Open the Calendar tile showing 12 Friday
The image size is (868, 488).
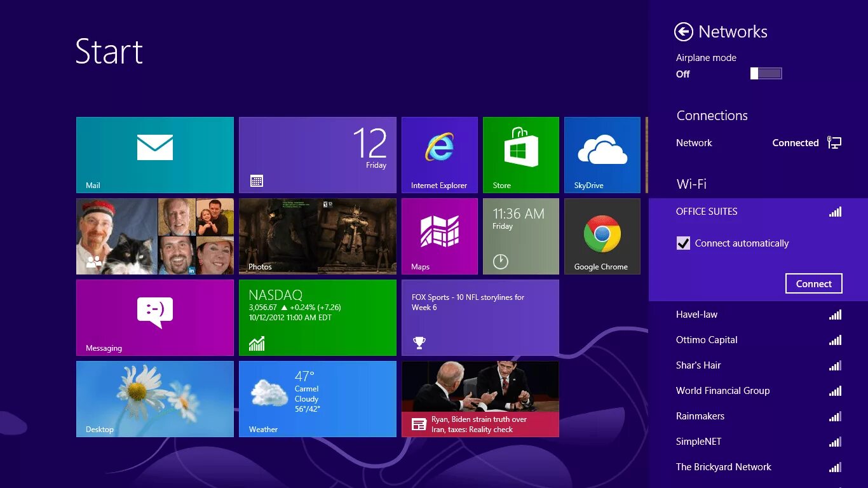click(x=318, y=155)
